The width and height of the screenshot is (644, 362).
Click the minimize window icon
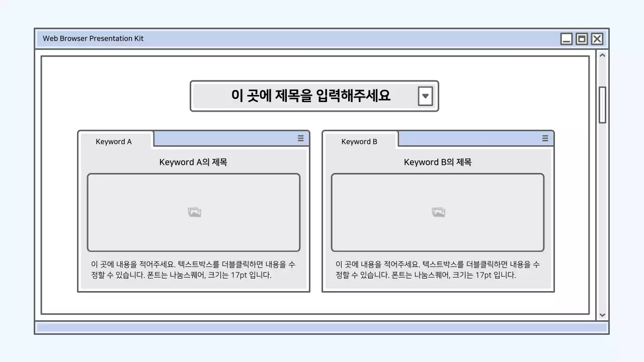(x=567, y=38)
